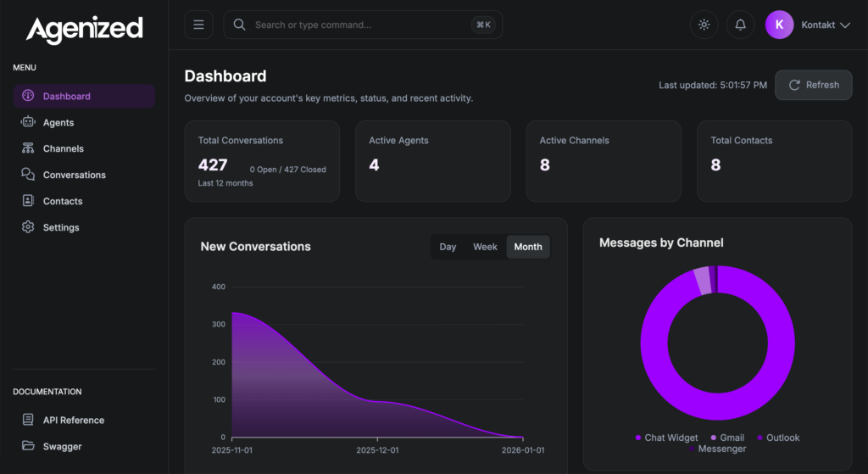Click the Agents robot icon
The image size is (868, 474).
tap(28, 122)
